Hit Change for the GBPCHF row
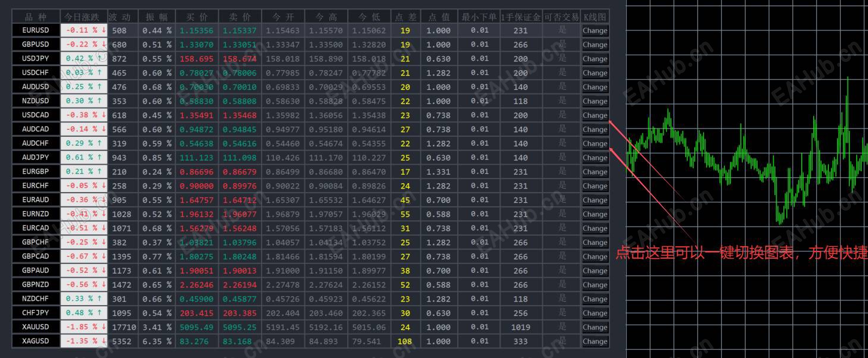Viewport: 868px width, 358px height. [x=595, y=243]
